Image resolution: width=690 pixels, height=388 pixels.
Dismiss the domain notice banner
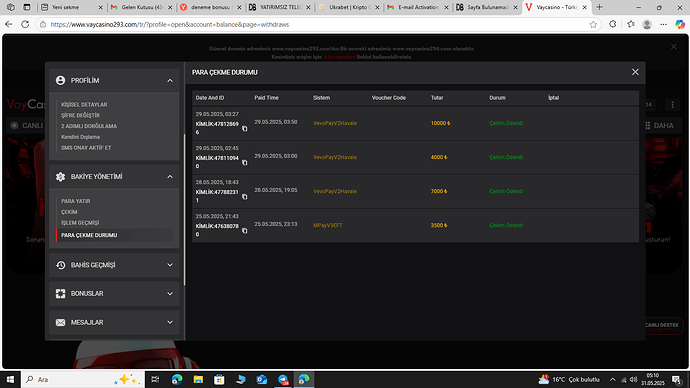(674, 47)
